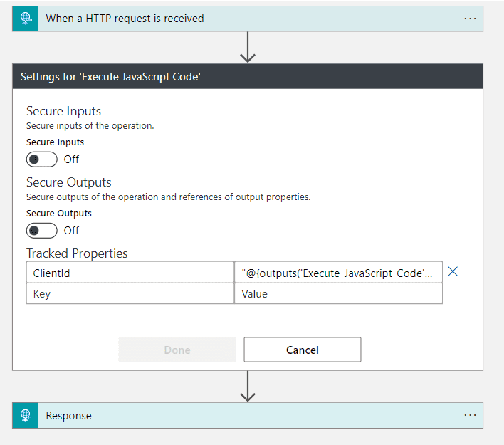Click the Response action globe icon
This screenshot has width=504, height=445.
coord(26,415)
